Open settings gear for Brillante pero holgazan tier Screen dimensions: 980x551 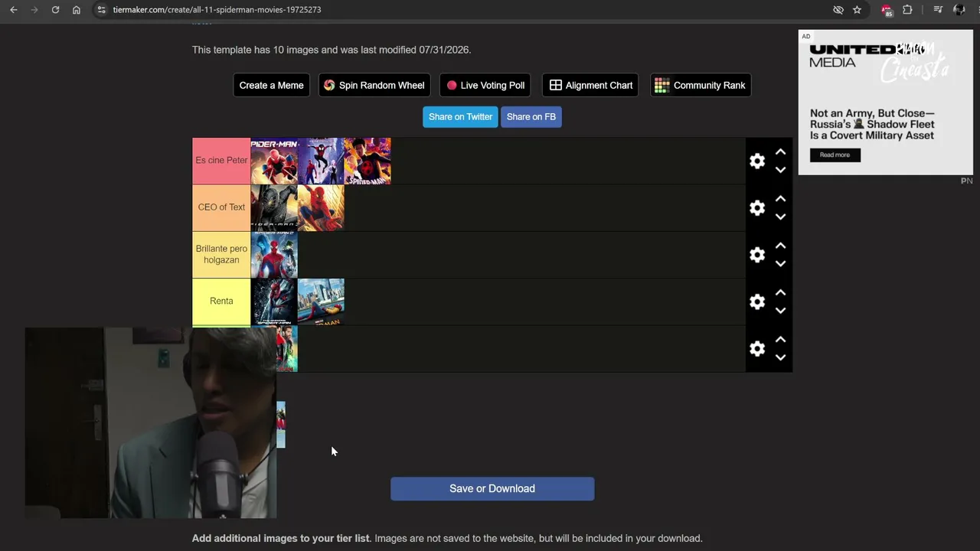tap(757, 255)
